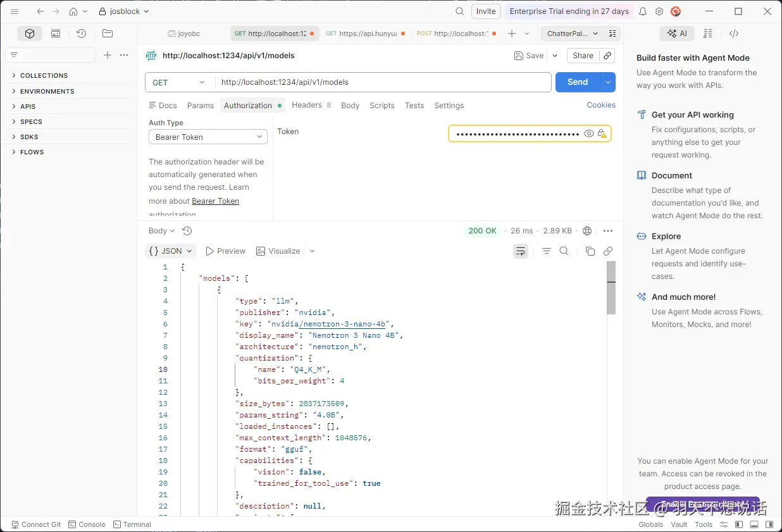Switch to Collections sidebar view icon
This screenshot has width=782, height=532.
[30, 34]
